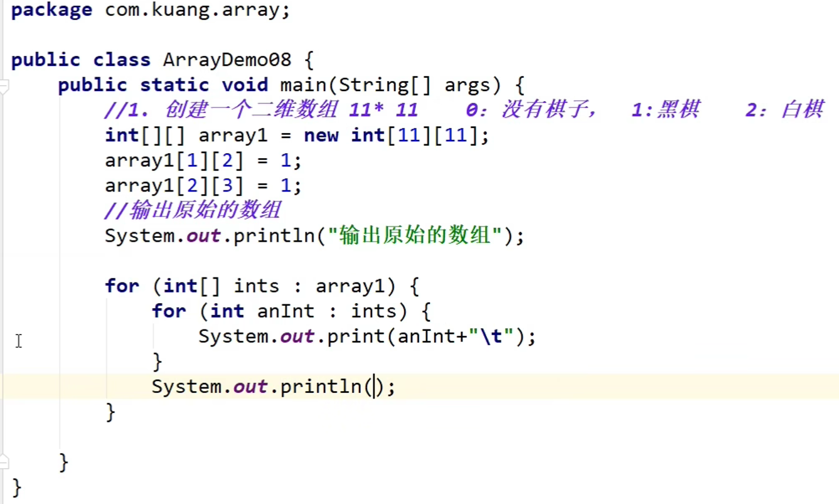Place cursor on the package com.kuang.array line
Image resolution: width=839 pixels, height=504 pixels.
point(151,11)
